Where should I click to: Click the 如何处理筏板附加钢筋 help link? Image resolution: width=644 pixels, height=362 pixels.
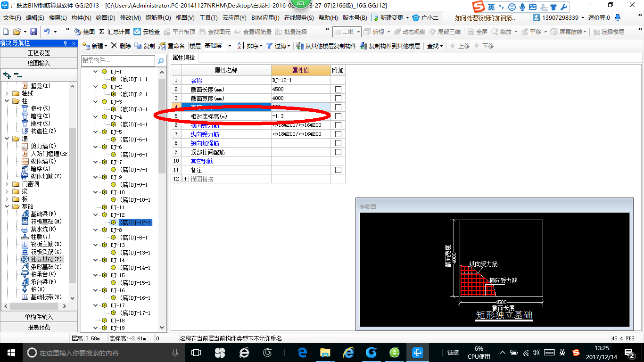(x=485, y=18)
